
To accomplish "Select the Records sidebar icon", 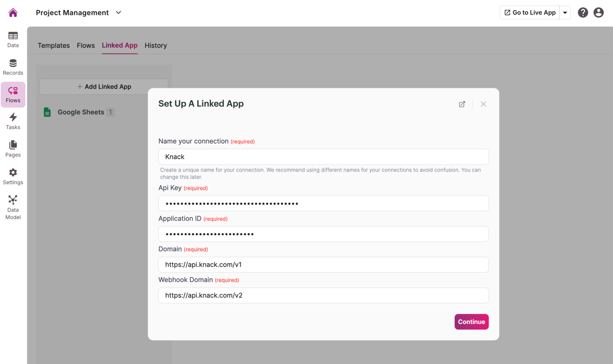I will coord(13,66).
